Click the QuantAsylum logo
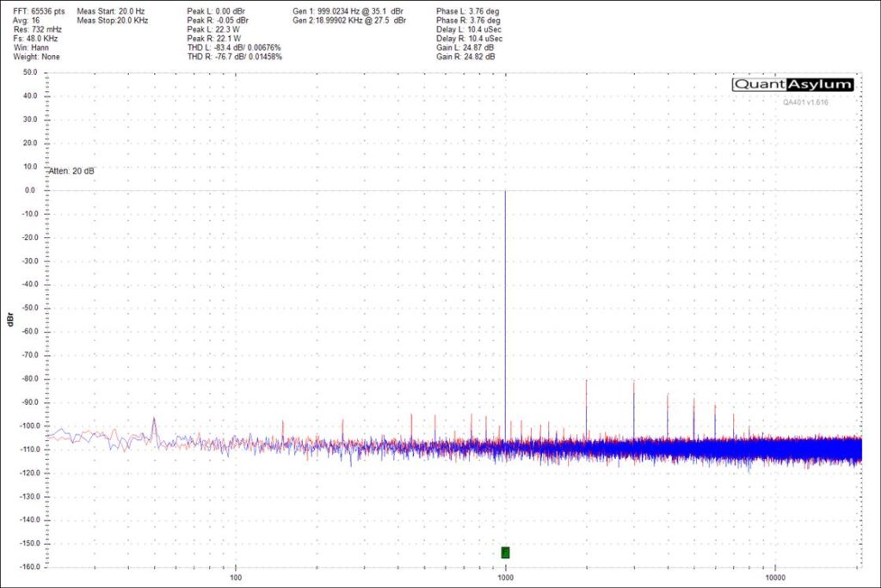 point(792,85)
